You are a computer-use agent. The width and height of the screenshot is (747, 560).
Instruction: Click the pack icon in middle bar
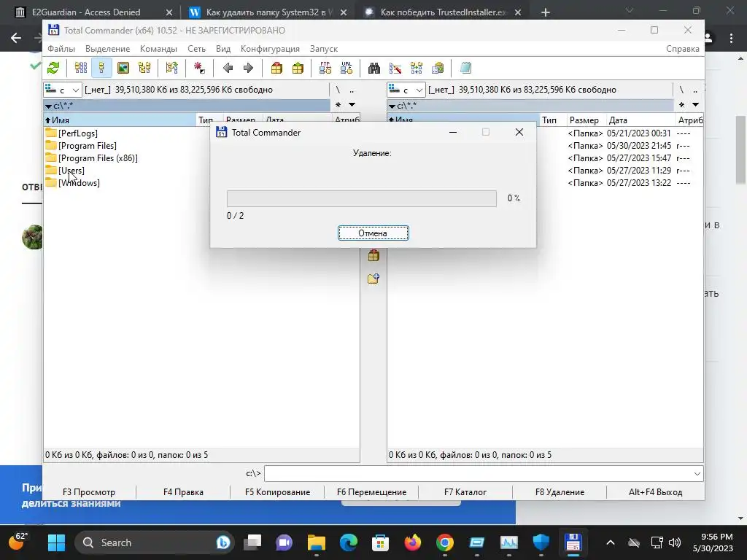coord(373,256)
